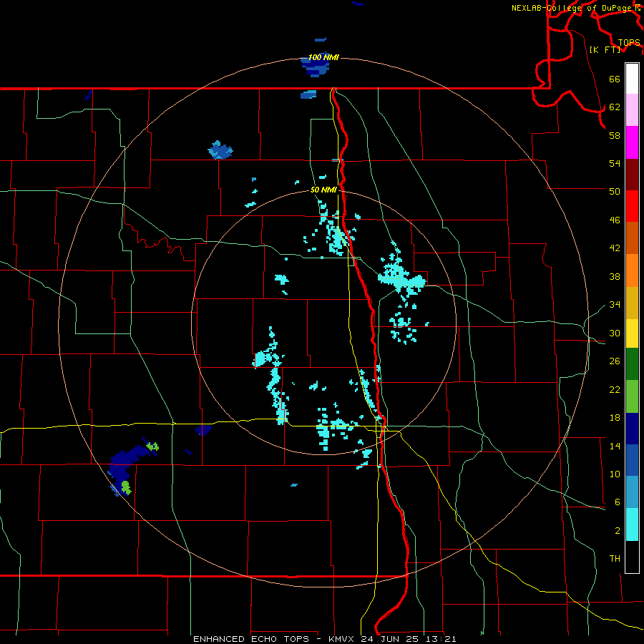This screenshot has height=644, width=644.
Task: Click the '38' legend value
Action: (x=615, y=276)
